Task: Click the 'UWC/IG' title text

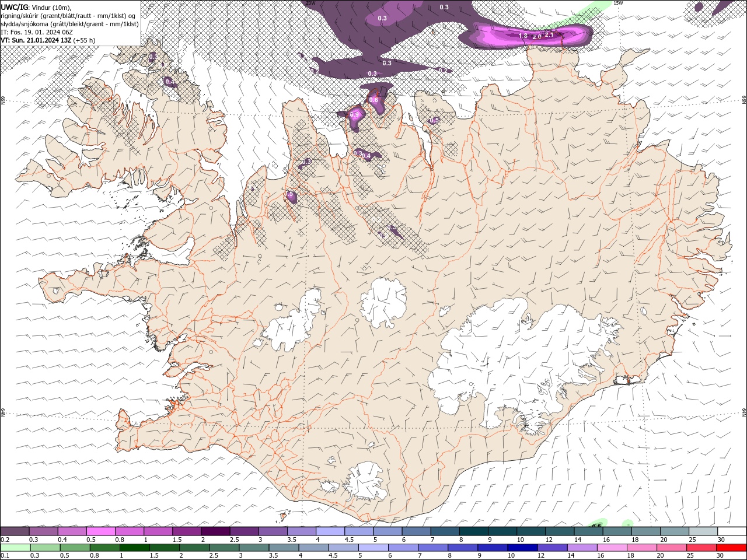Action: [x=15, y=7]
